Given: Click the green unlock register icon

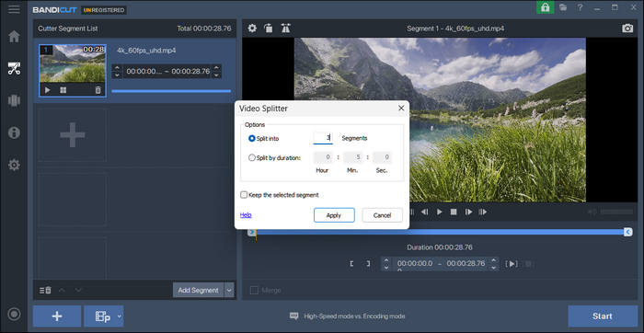Looking at the screenshot, I should (x=545, y=7).
